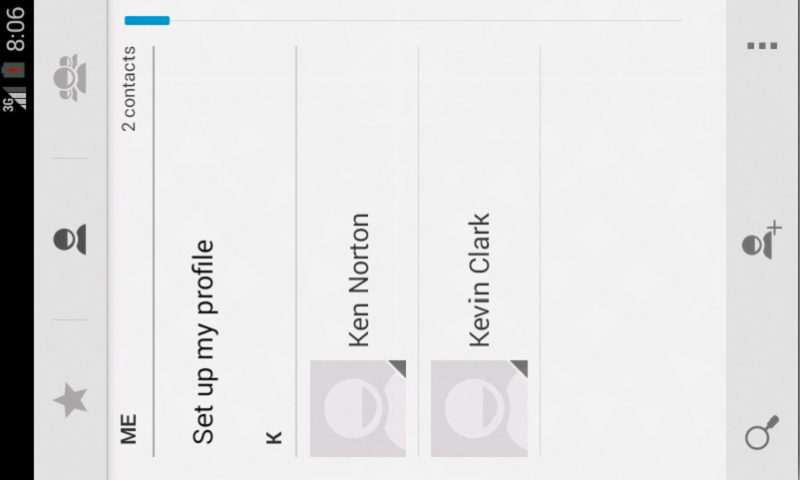Tap the search magnifier icon

point(762,436)
